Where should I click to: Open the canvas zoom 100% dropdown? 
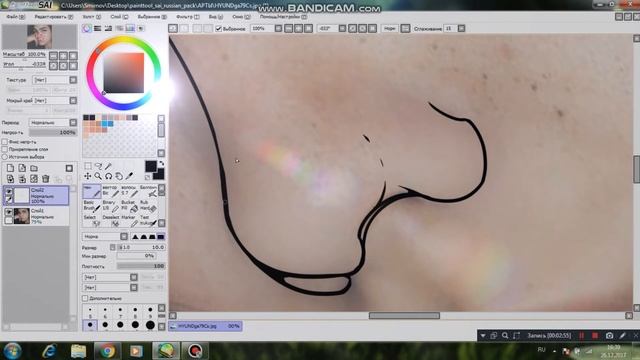click(278, 28)
